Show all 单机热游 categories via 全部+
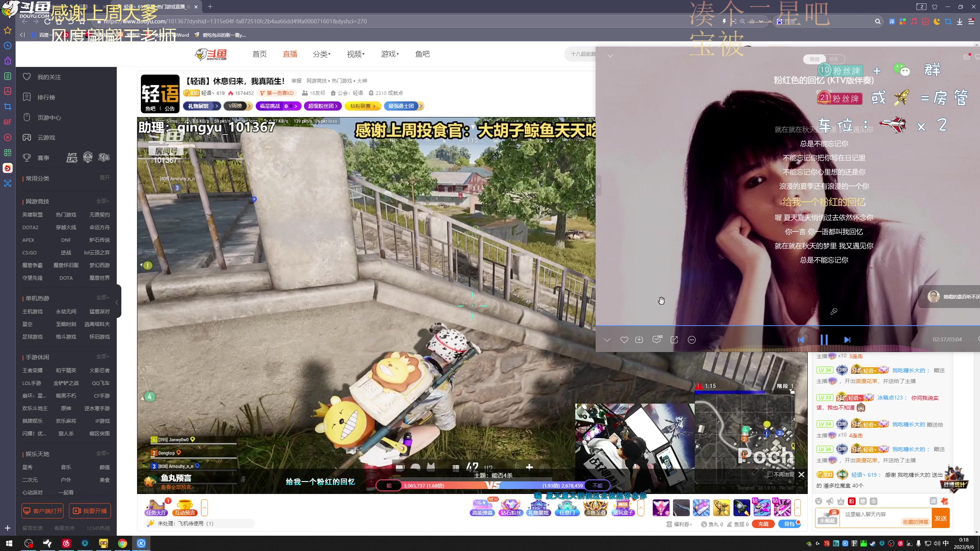 [103, 297]
